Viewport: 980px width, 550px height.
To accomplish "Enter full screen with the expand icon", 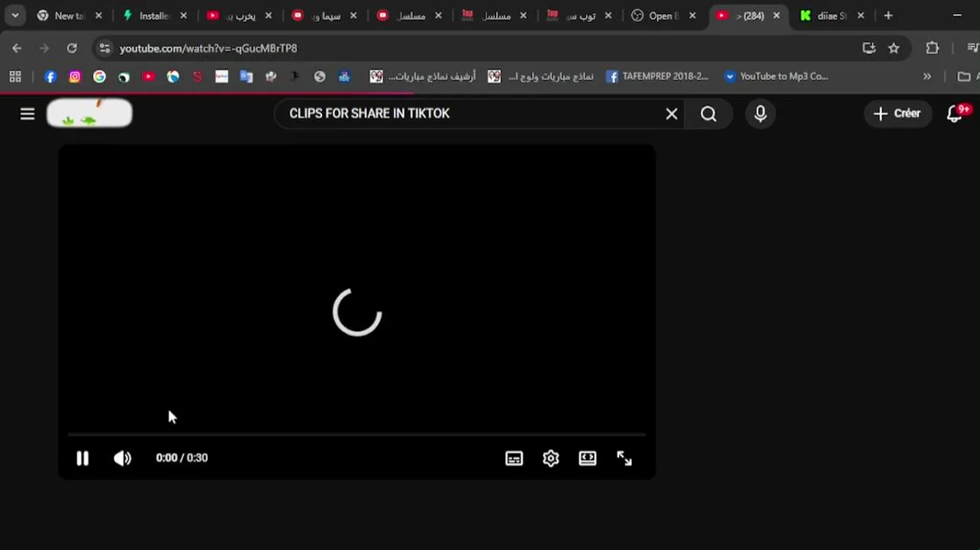I will (x=624, y=458).
